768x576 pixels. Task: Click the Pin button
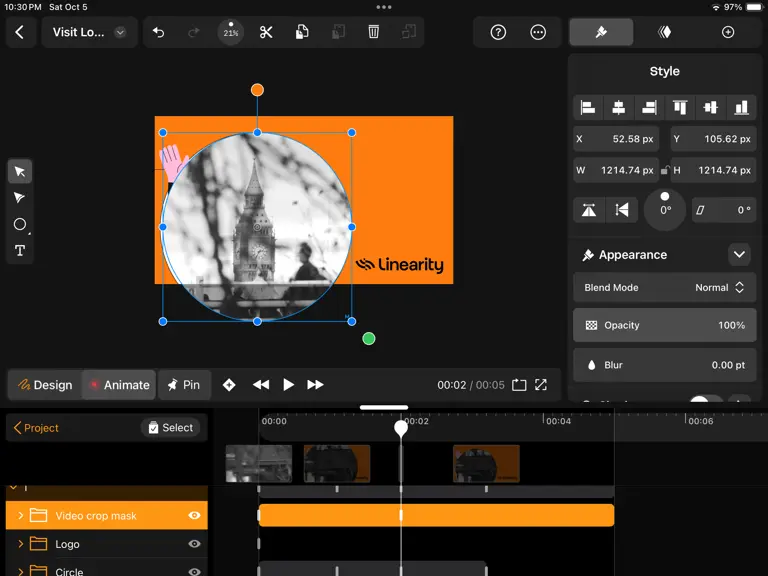tap(185, 385)
